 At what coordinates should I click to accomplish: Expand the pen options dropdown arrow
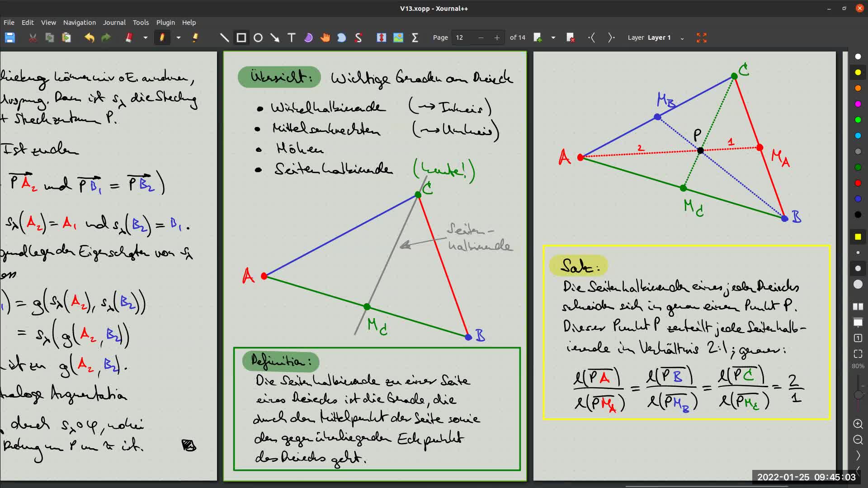(179, 38)
